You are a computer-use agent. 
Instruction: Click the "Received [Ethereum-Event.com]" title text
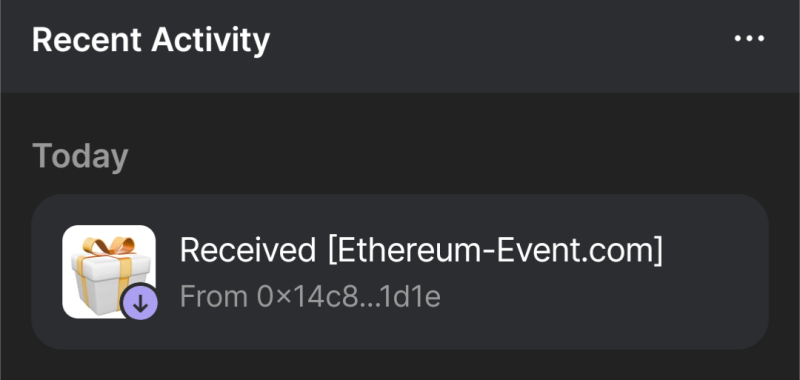pos(421,250)
